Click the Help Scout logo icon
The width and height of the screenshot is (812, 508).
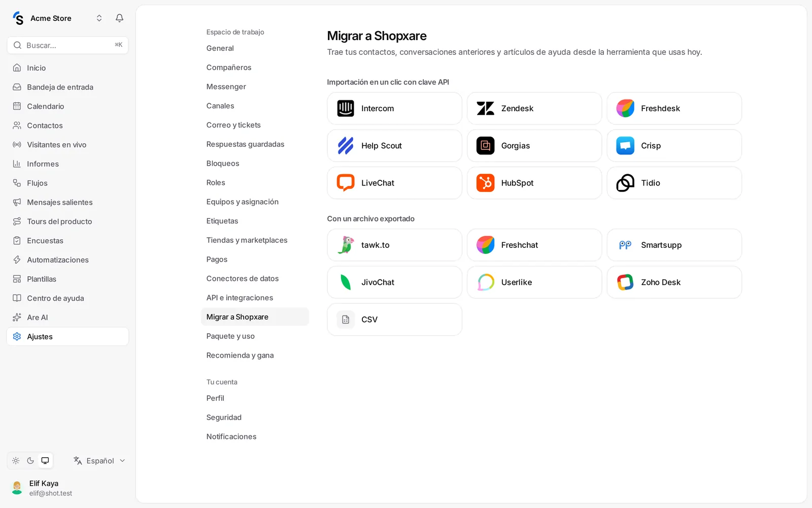pos(346,146)
